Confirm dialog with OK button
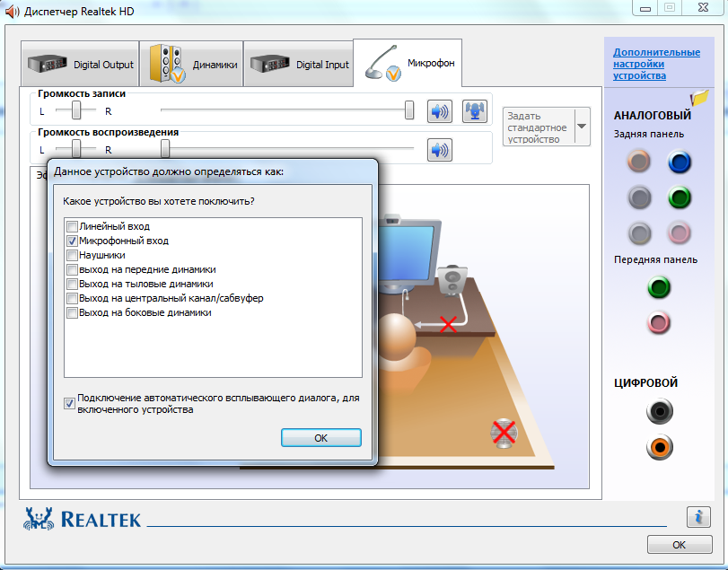Image resolution: width=728 pixels, height=570 pixels. click(320, 438)
